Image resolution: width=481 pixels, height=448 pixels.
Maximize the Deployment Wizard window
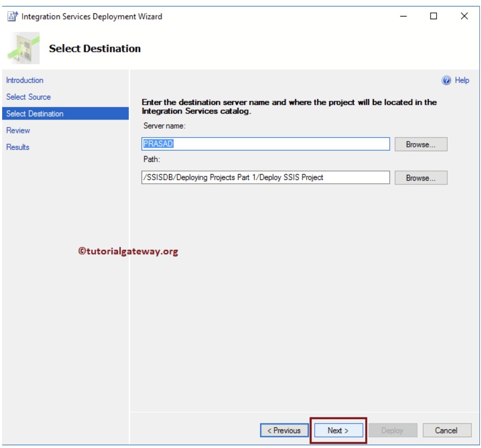433,16
